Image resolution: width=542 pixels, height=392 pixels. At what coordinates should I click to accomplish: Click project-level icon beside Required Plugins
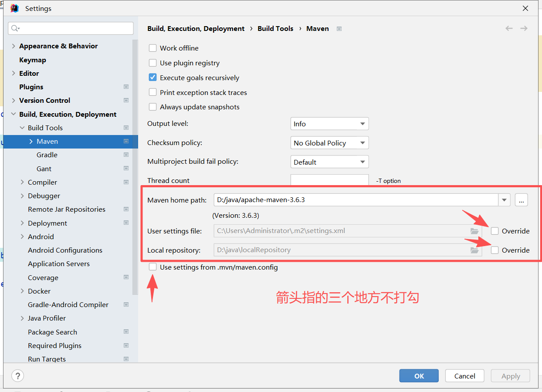click(x=126, y=345)
